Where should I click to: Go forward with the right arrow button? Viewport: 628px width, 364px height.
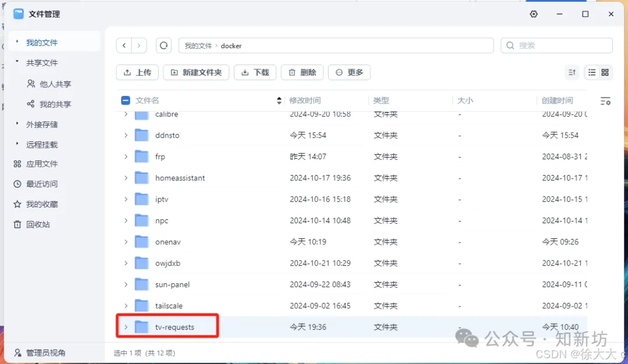(139, 46)
